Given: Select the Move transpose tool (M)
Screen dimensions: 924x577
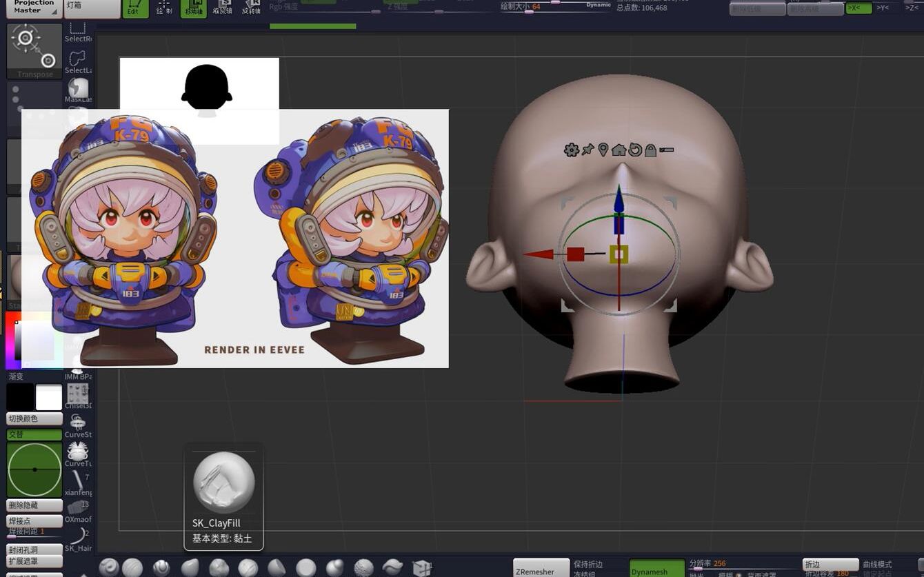Looking at the screenshot, I should tap(193, 8).
